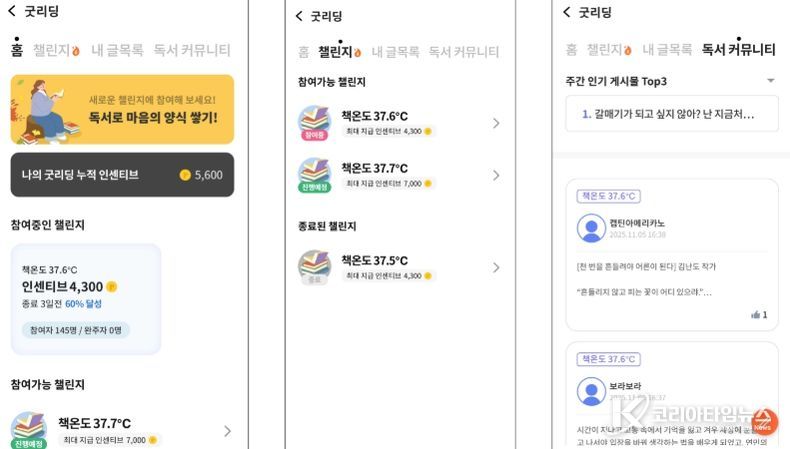Tap the 종료 book icon for 책온도 37.5°C
Viewport: 790px width, 449px height.
click(x=314, y=266)
